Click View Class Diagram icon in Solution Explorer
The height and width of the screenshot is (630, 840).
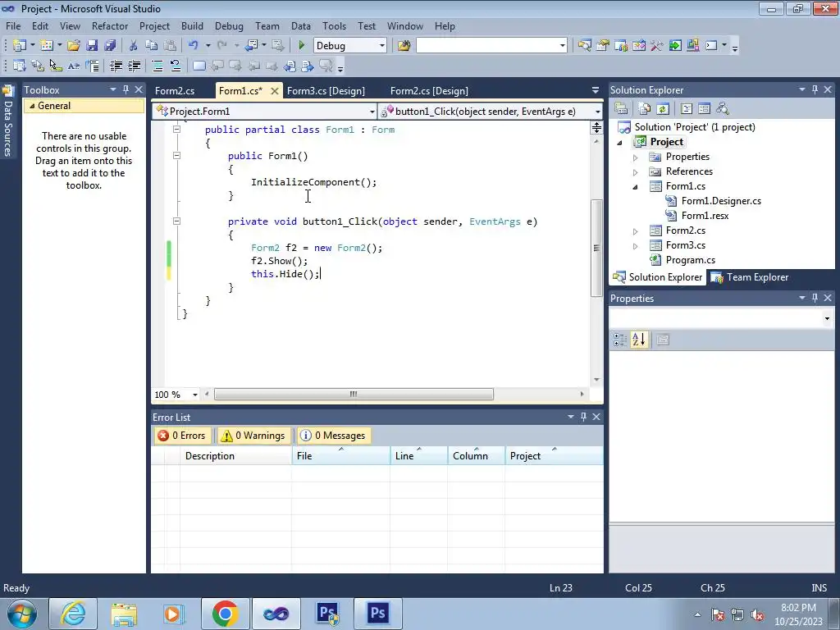pos(723,109)
